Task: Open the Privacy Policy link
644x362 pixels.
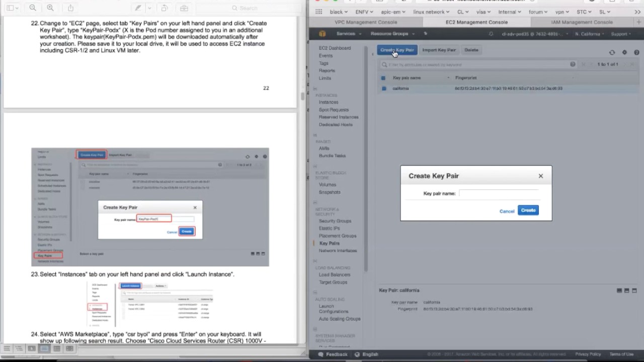Action: (588, 354)
